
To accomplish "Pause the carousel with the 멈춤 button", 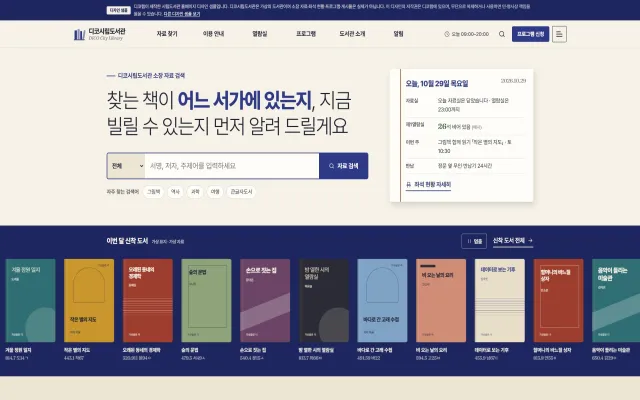I will (x=474, y=241).
